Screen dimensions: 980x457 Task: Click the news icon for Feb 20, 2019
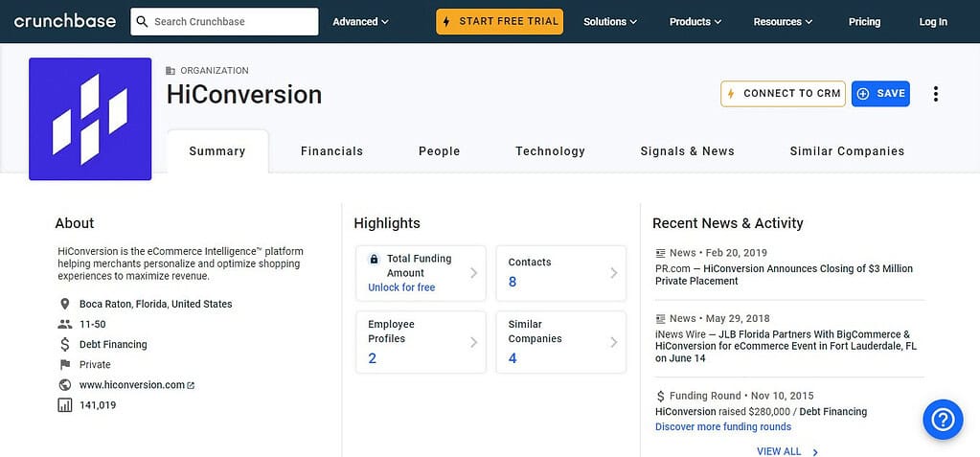pyautogui.click(x=661, y=253)
